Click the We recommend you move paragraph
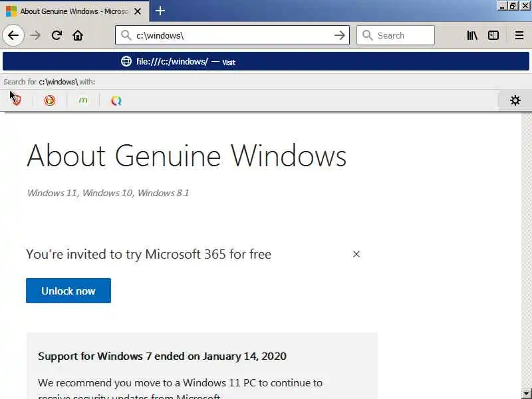 point(180,388)
